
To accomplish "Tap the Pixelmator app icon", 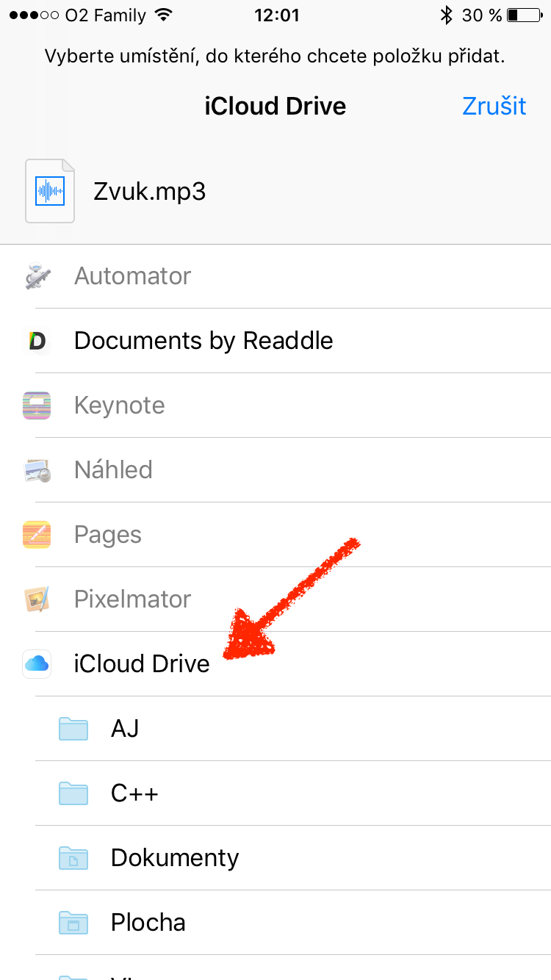I will 37,599.
